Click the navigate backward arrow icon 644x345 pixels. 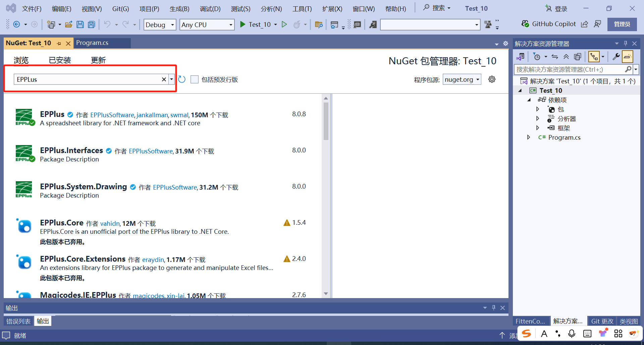(x=16, y=24)
